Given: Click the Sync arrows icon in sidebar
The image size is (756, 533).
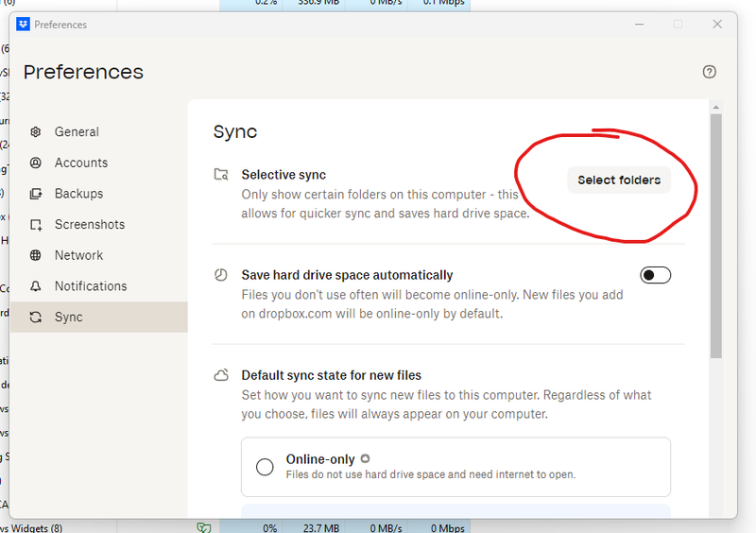Looking at the screenshot, I should 36,318.
